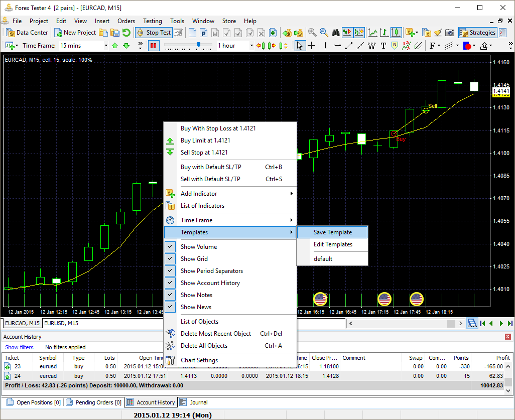The image size is (515, 420).
Task: Click the binoculars search icon
Action: 336,33
